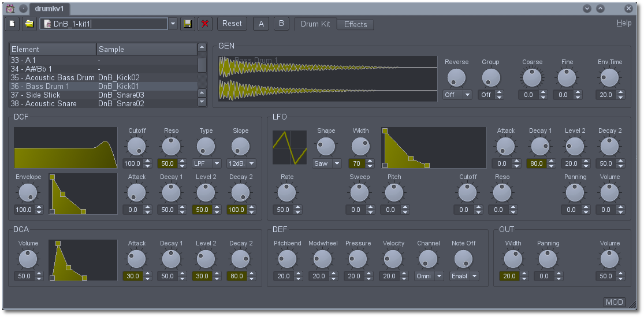Viewport: 644px width, 317px height.
Task: Open the DEF Channel Omni dropdown
Action: (429, 276)
